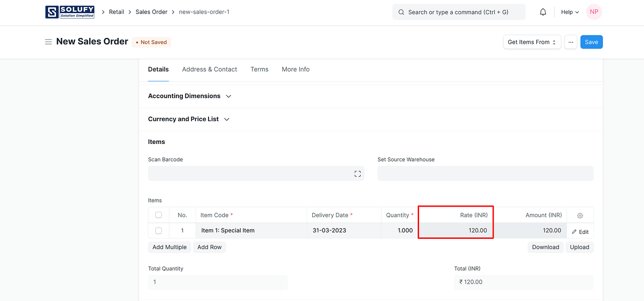The height and width of the screenshot is (301, 644).
Task: Expand Currency and Price List section
Action: pyautogui.click(x=189, y=119)
